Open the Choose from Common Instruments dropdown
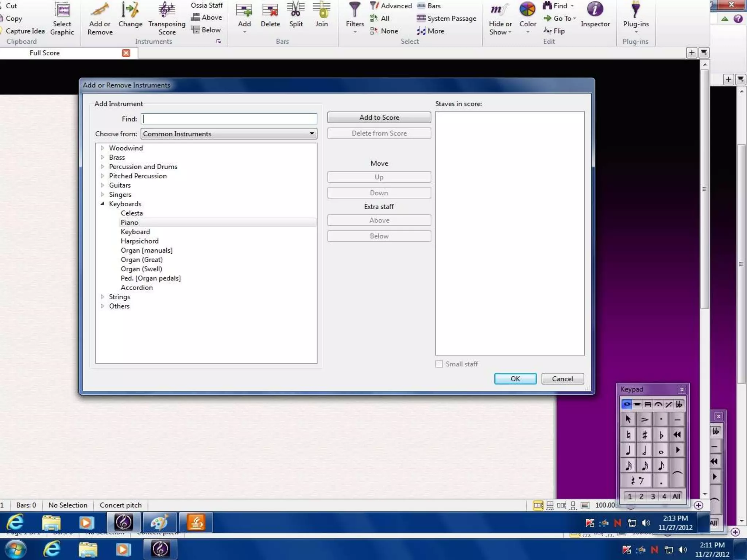This screenshot has height=560, width=747. click(x=229, y=134)
